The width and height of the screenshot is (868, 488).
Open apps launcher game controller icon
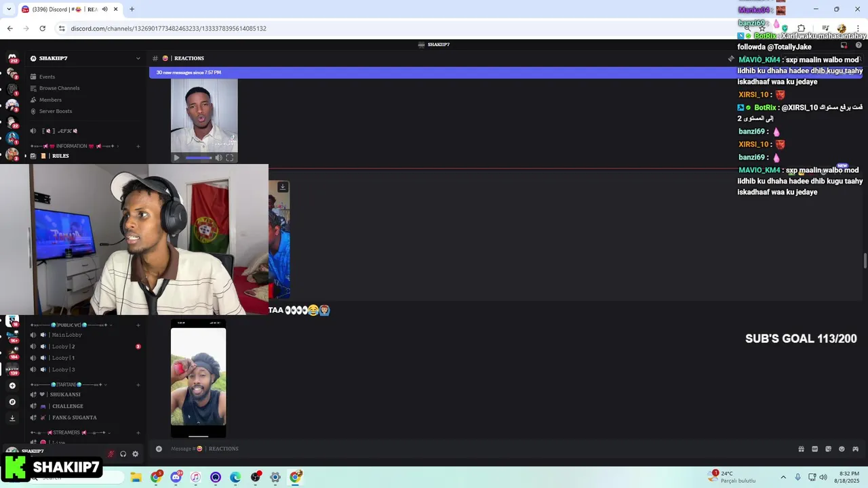(x=855, y=449)
